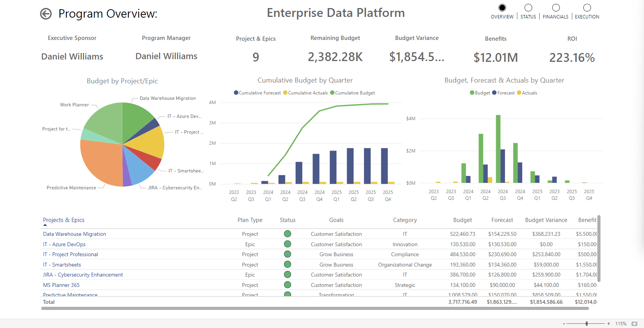Click the Cumulative Forecast legend marker
This screenshot has width=644, height=328.
(x=236, y=93)
